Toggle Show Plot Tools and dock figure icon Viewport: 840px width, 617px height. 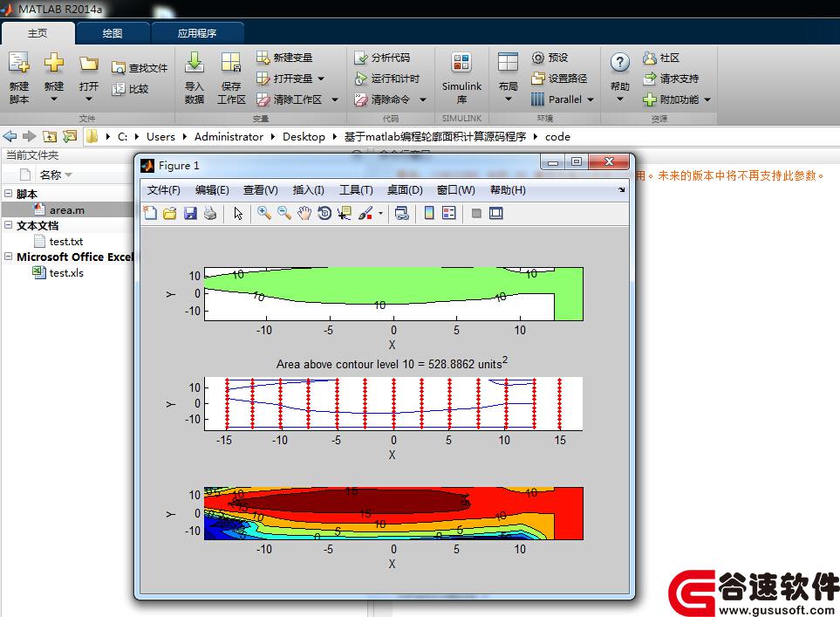(496, 213)
